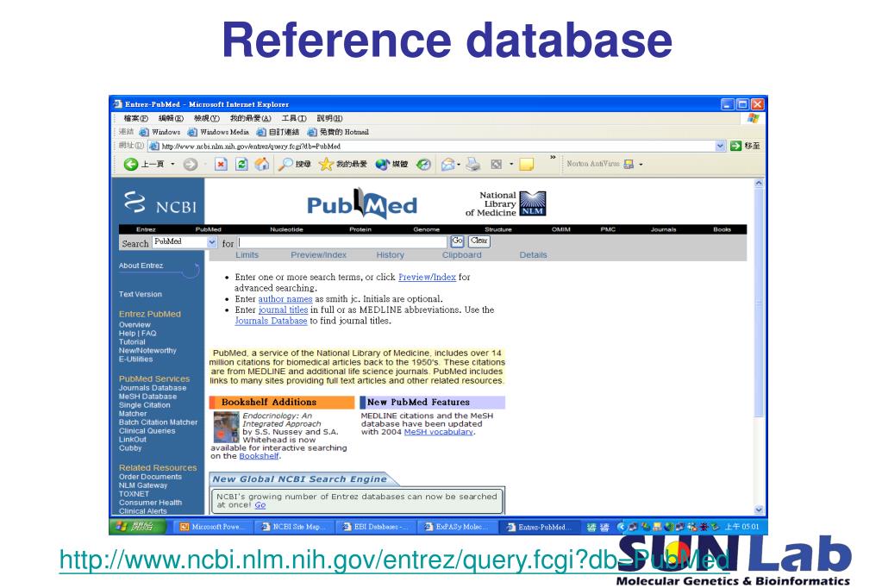
Task: Select the Limits tab
Action: point(247,255)
